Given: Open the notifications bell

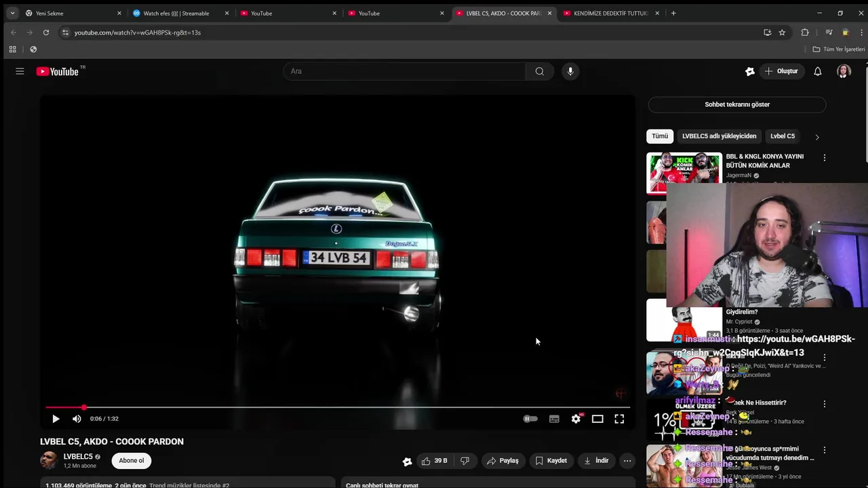Looking at the screenshot, I should point(818,71).
